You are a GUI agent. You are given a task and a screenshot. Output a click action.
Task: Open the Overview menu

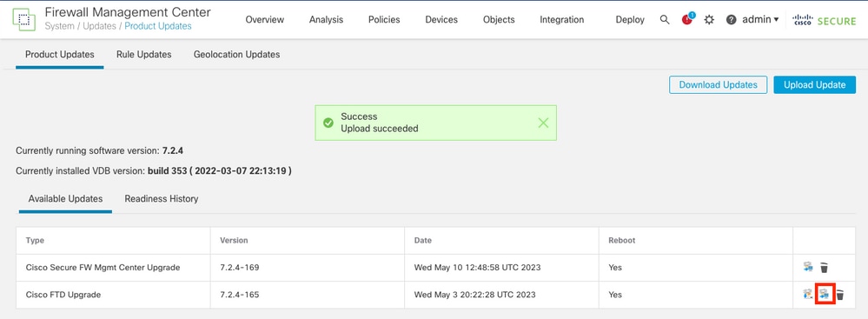[265, 19]
